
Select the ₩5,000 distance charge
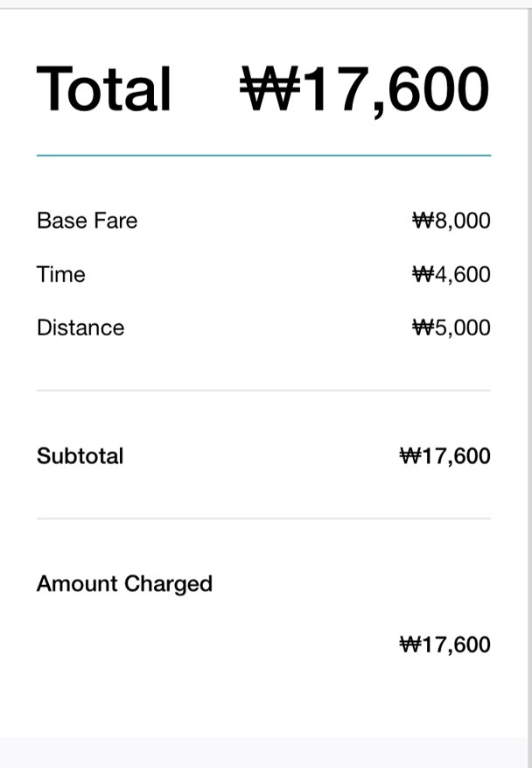[x=451, y=328]
